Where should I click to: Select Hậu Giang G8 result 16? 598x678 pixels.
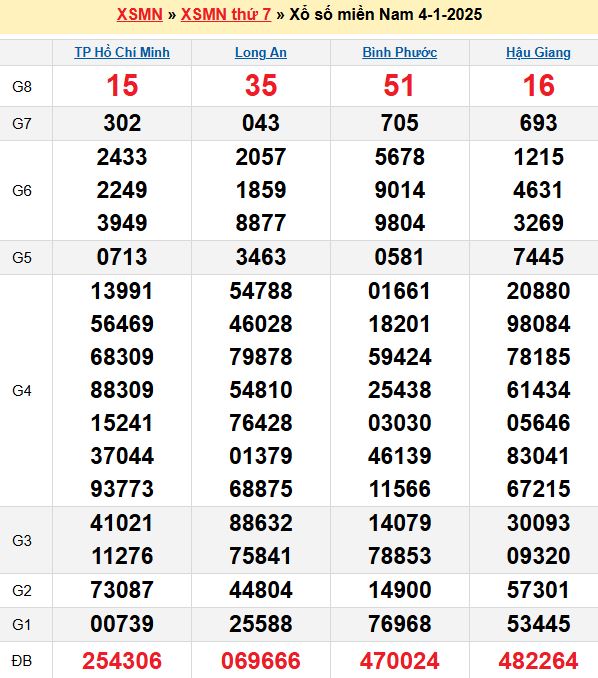point(539,85)
